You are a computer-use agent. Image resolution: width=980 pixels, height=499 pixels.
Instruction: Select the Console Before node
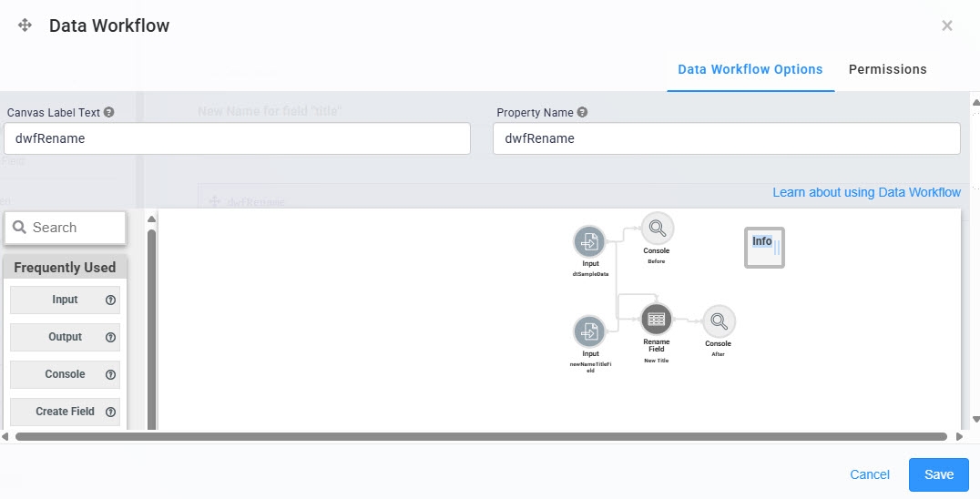point(658,228)
